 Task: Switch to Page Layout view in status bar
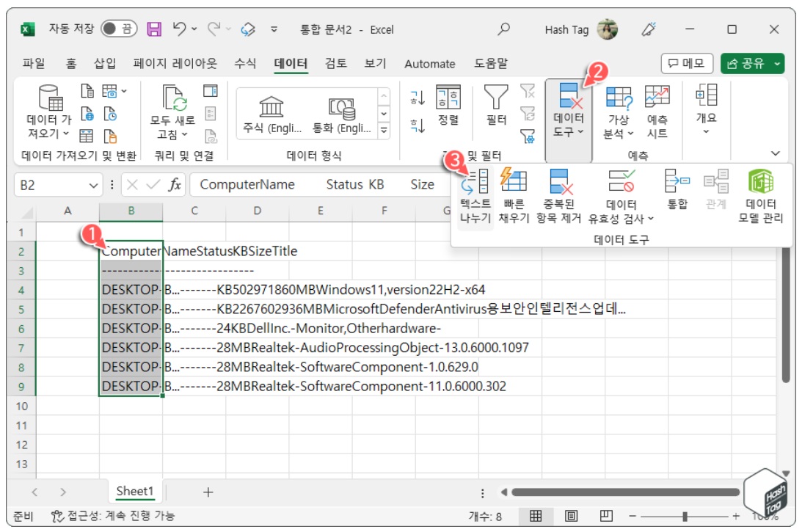pos(571,516)
